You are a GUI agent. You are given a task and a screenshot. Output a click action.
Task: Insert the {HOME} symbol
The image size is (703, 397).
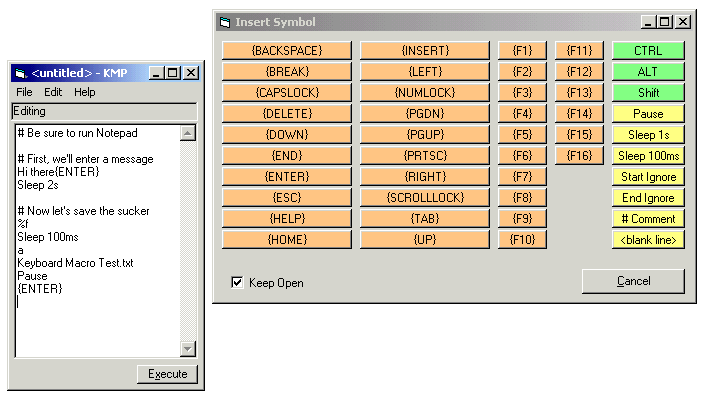coord(287,240)
